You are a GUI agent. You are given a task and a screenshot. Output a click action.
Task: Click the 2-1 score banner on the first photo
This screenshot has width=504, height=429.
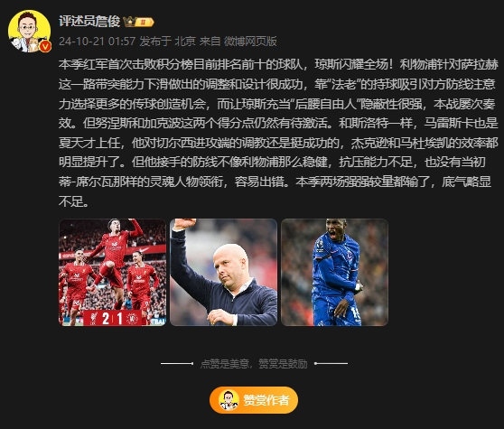tap(113, 318)
